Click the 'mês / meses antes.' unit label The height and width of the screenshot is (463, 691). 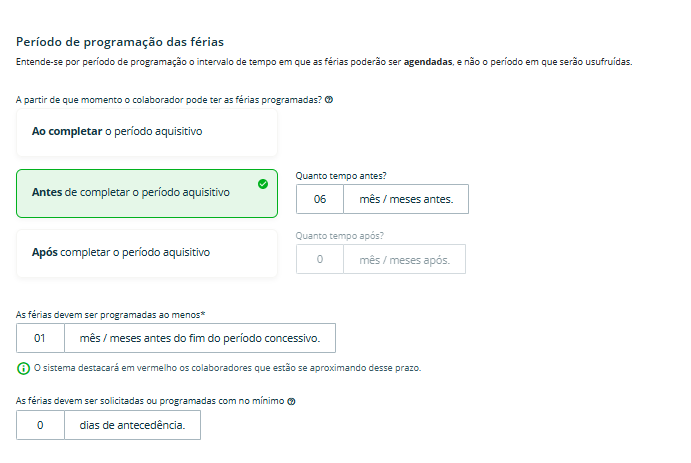coord(406,199)
